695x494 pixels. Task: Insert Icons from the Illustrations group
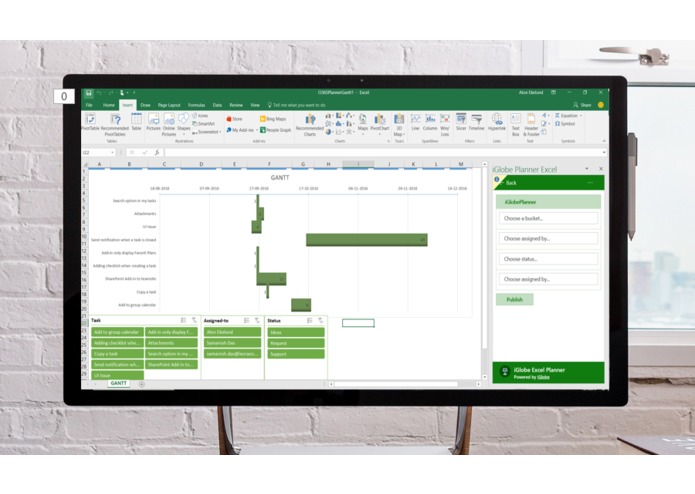pos(200,116)
